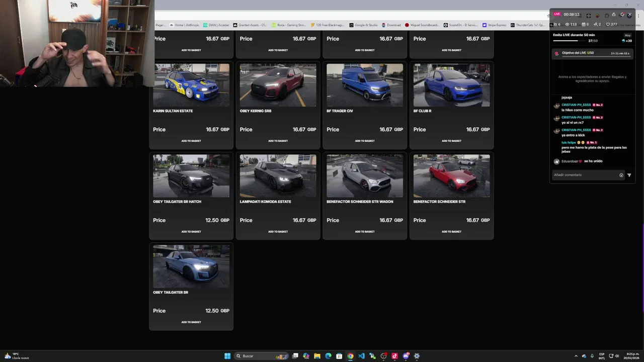644x362 pixels.
Task: Click the likes heart icon showing 377
Action: (608, 24)
